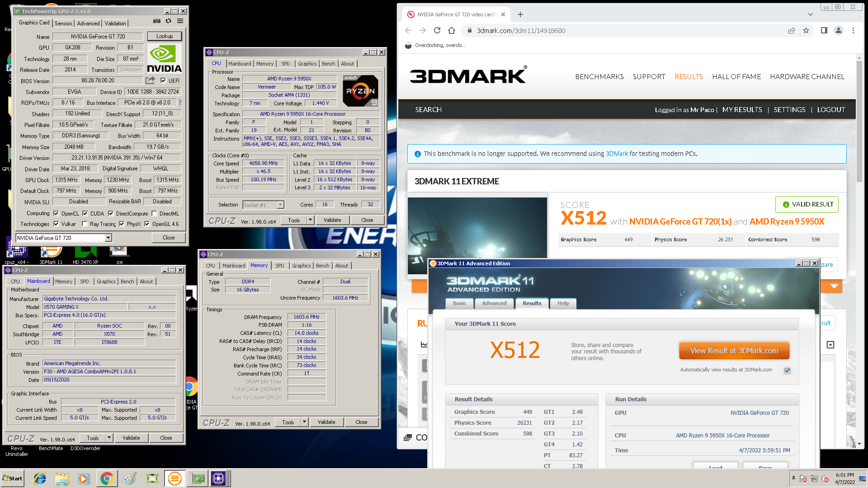This screenshot has height=488, width=868.
Task: Toggle the OpenCL checkbox
Action: pos(56,213)
